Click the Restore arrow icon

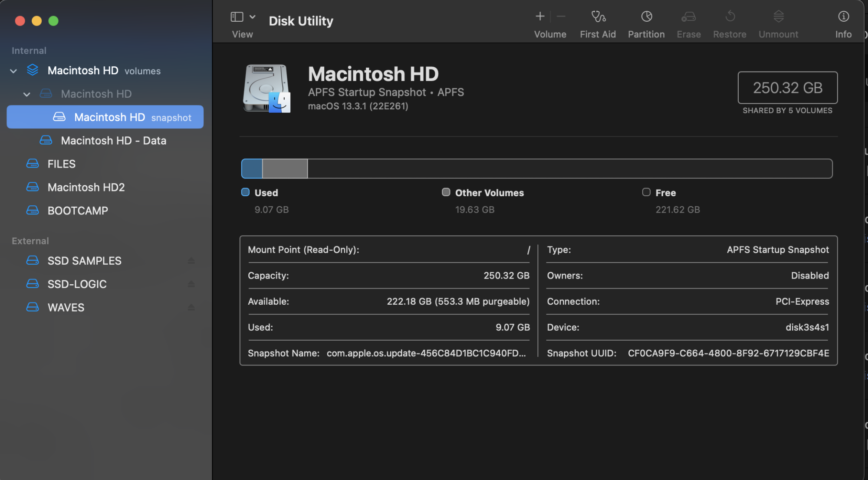[x=730, y=17]
